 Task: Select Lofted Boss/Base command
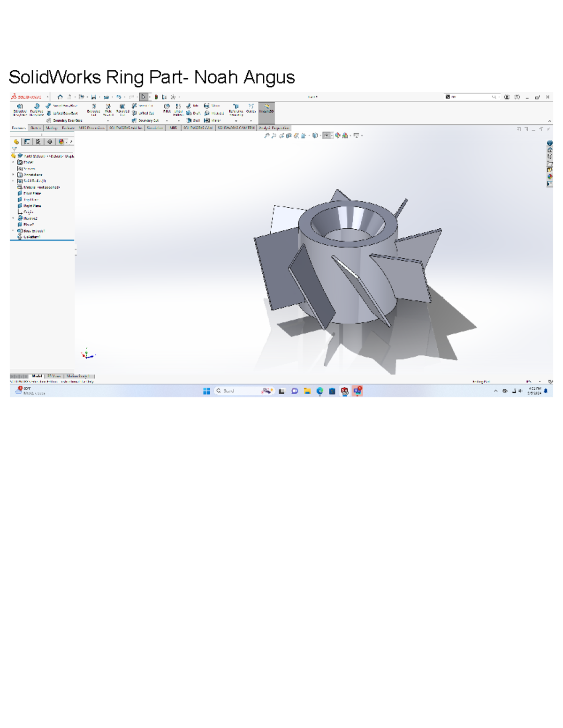pos(61,113)
